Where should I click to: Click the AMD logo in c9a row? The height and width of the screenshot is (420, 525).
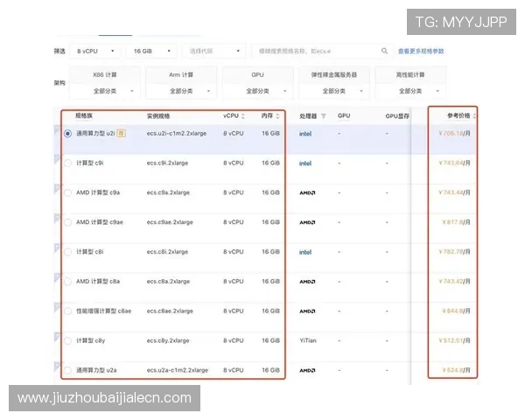307,192
